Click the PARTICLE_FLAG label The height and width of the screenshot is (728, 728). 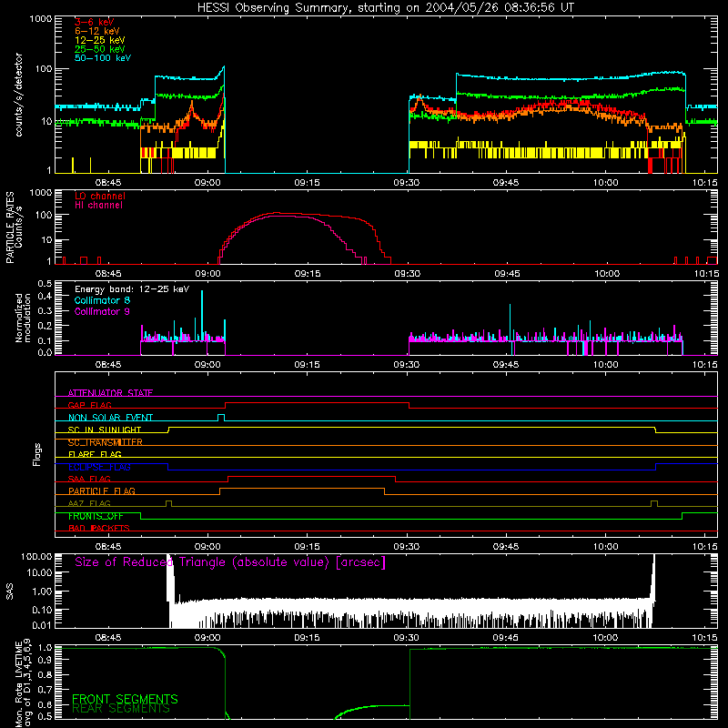(102, 490)
